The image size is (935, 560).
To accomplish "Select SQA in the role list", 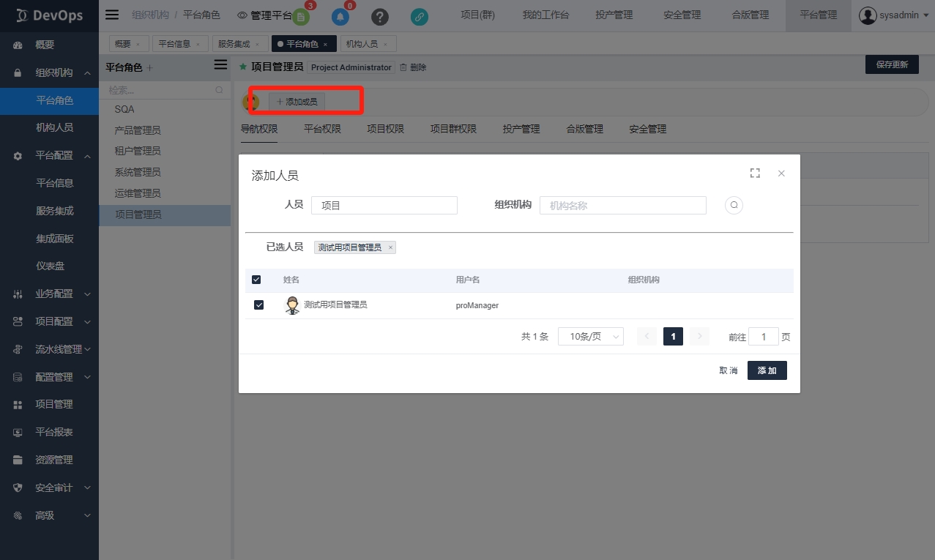I will tap(165, 109).
